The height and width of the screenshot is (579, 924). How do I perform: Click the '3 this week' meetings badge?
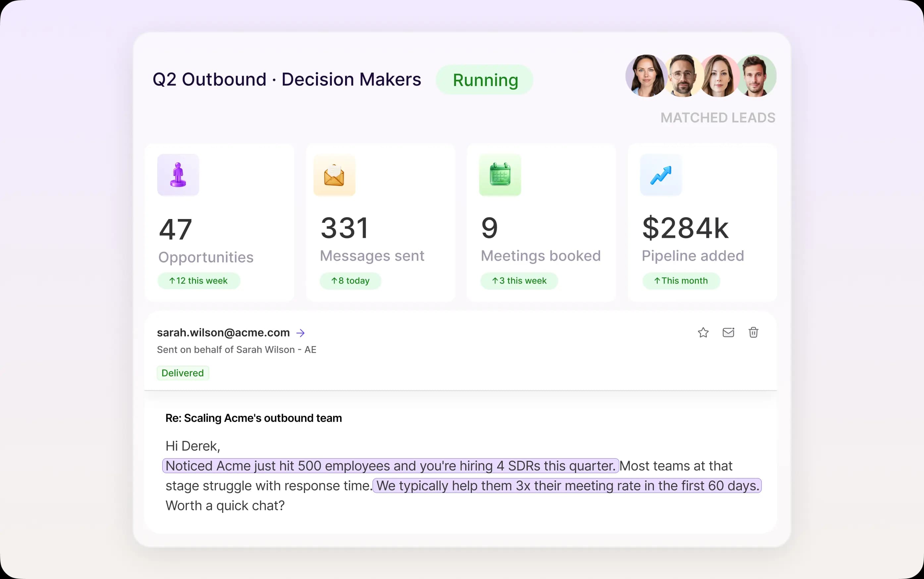(519, 281)
